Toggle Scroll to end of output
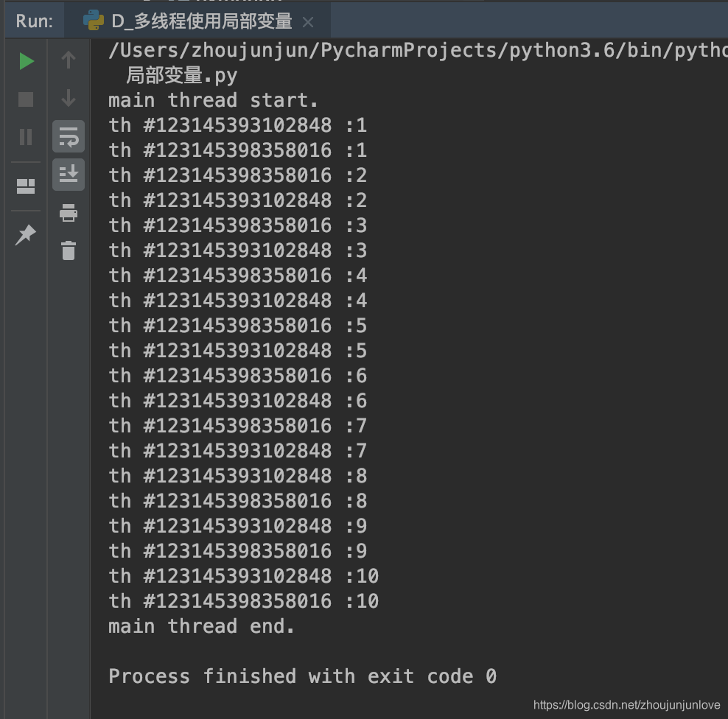 (69, 175)
